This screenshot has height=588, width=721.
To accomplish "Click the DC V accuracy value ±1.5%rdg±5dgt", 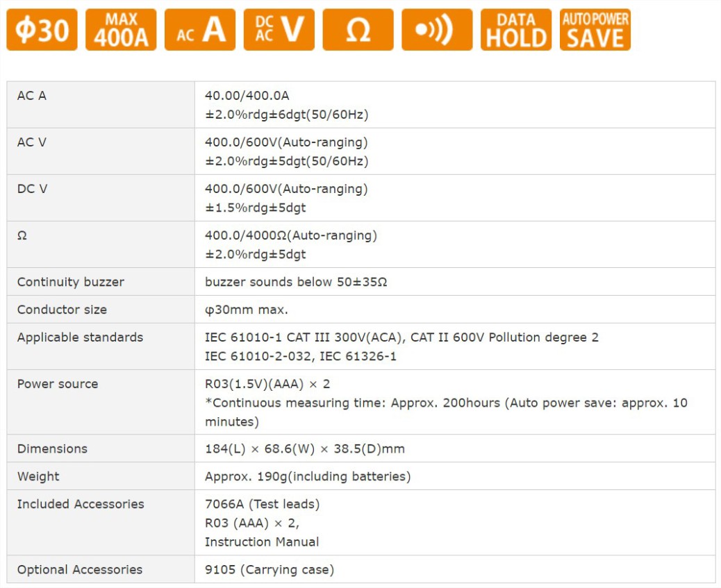I will 255,208.
